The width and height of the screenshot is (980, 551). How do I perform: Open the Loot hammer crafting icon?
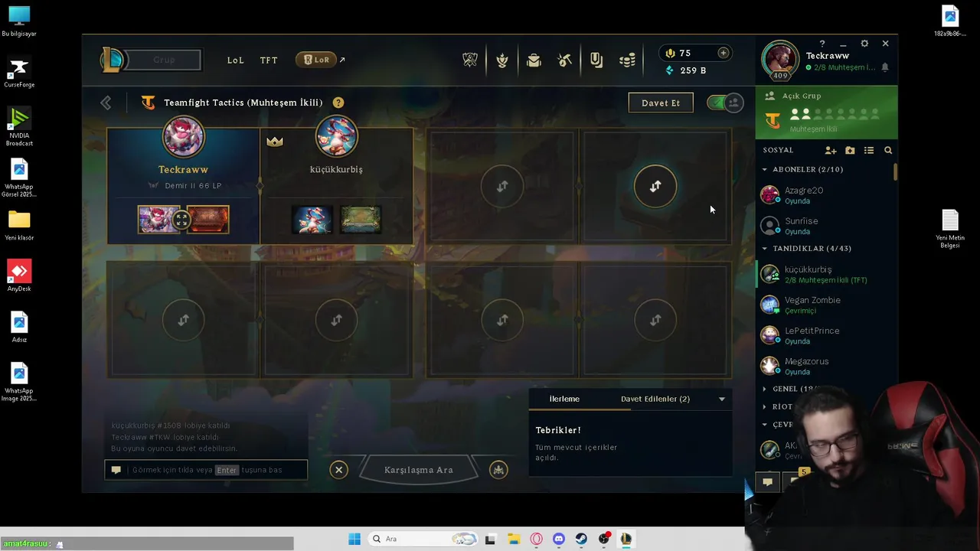click(565, 60)
